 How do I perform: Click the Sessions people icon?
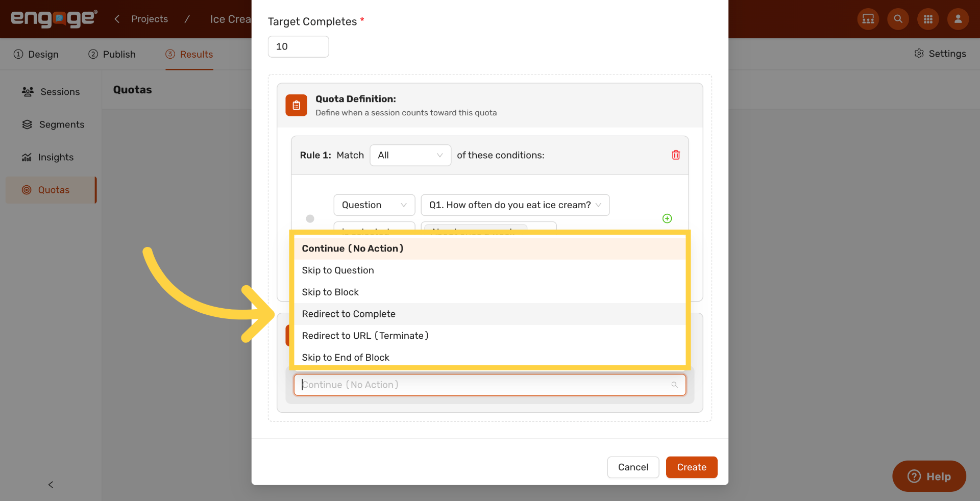(x=28, y=92)
